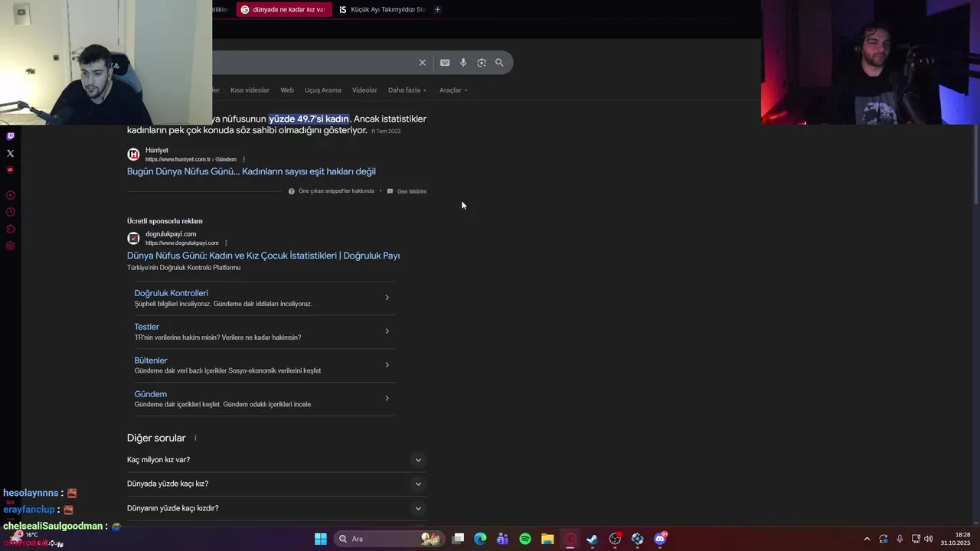This screenshot has height=551, width=980.
Task: Open more options for dogrulukpayi.com ad
Action: (x=226, y=243)
